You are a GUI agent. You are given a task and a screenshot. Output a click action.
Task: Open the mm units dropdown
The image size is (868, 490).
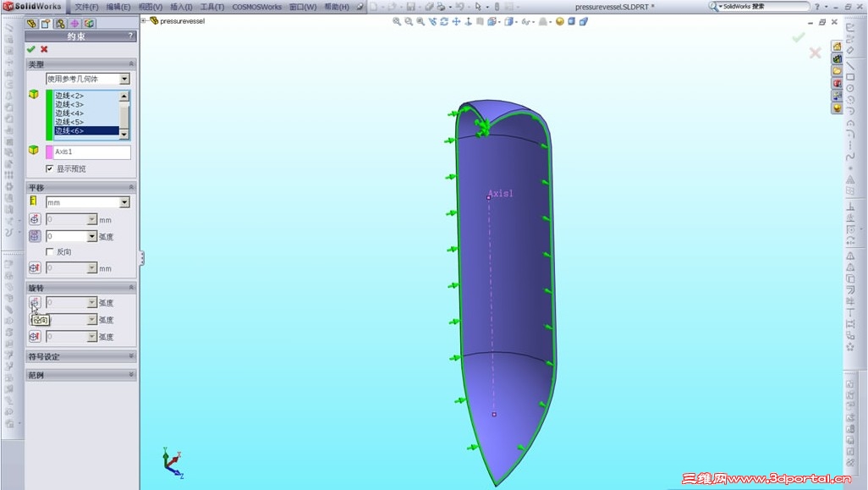pos(124,202)
